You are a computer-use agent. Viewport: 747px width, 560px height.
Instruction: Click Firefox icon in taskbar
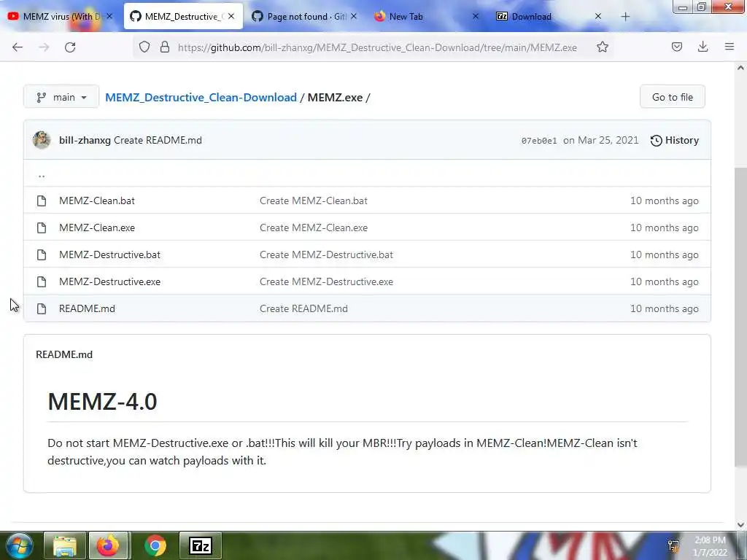[x=108, y=545]
